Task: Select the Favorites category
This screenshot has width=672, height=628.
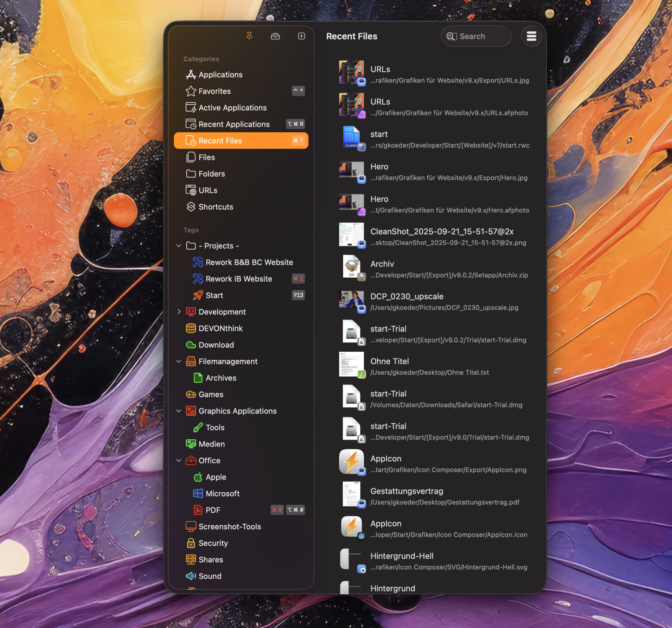Action: [x=214, y=91]
